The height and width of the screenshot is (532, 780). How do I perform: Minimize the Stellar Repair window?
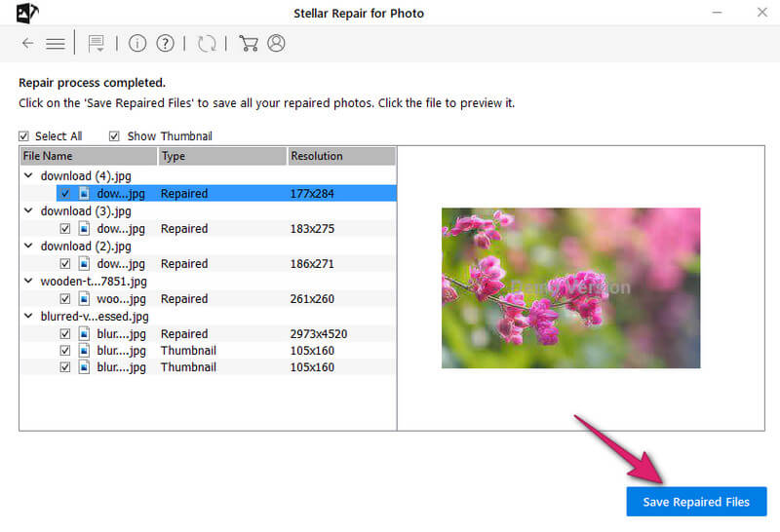[x=717, y=13]
